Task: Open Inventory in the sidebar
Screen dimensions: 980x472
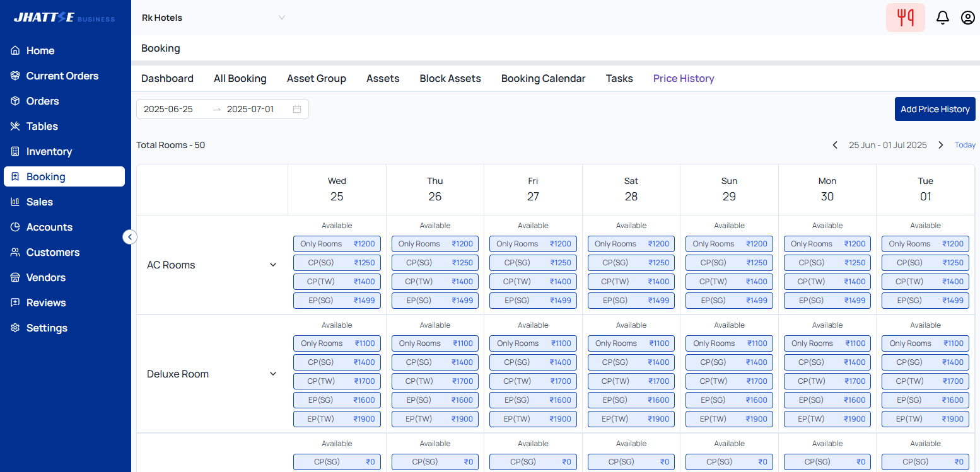Action: (49, 151)
